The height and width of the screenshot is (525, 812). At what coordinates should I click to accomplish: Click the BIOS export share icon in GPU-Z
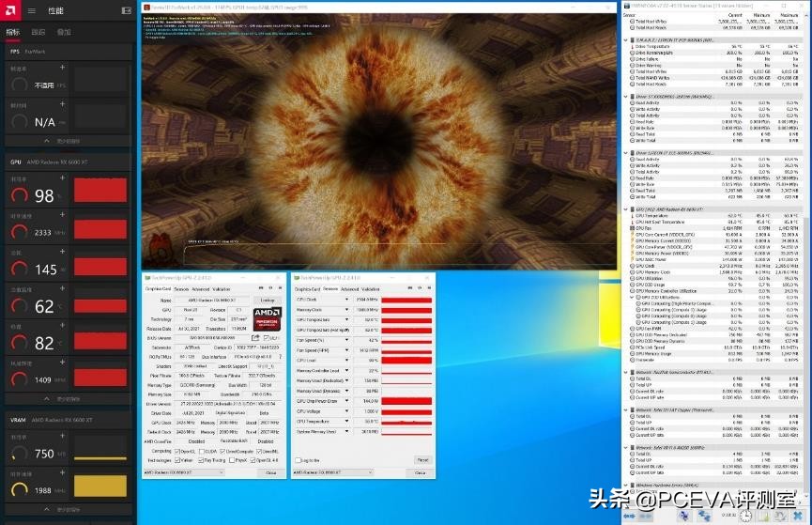pyautogui.click(x=255, y=338)
